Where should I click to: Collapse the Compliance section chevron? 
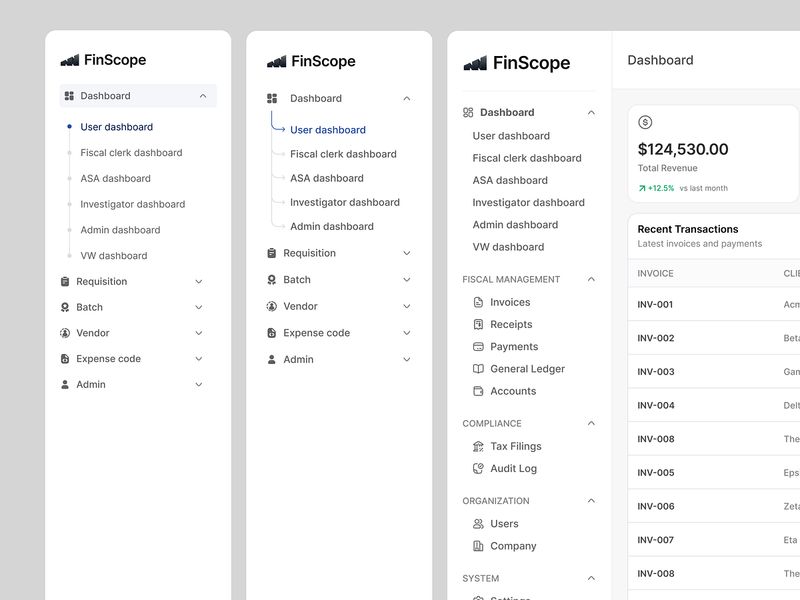coord(591,423)
